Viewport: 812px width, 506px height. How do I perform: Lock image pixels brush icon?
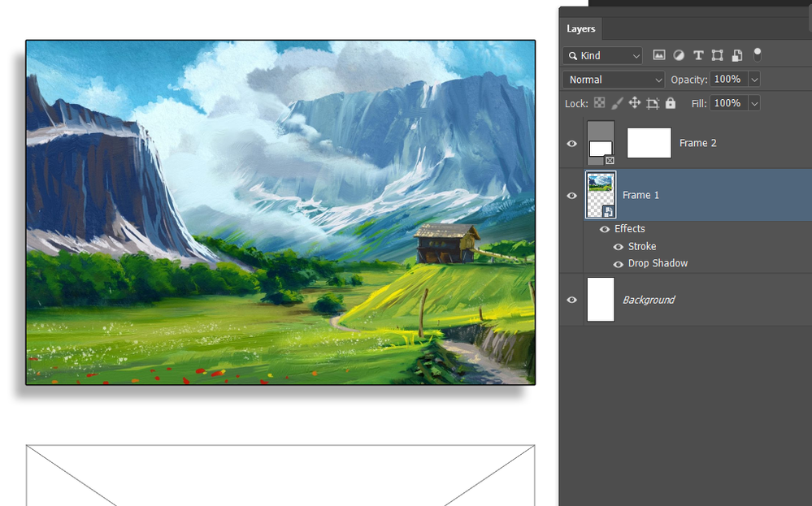click(617, 103)
